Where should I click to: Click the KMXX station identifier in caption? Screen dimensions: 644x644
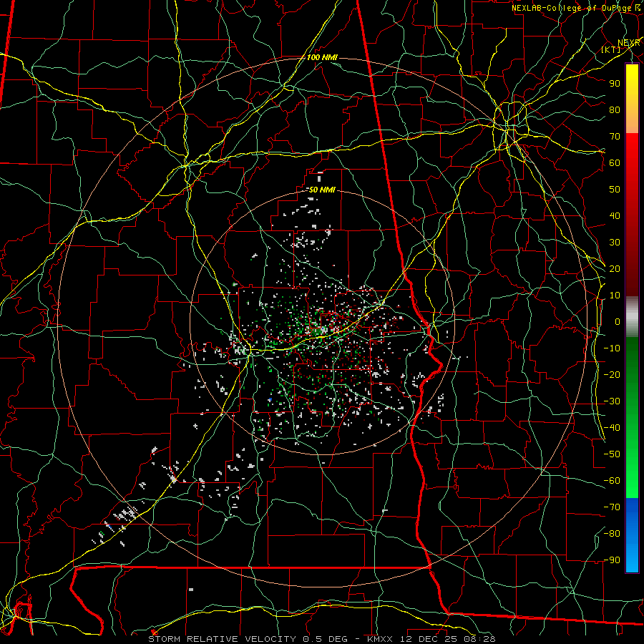pos(380,639)
